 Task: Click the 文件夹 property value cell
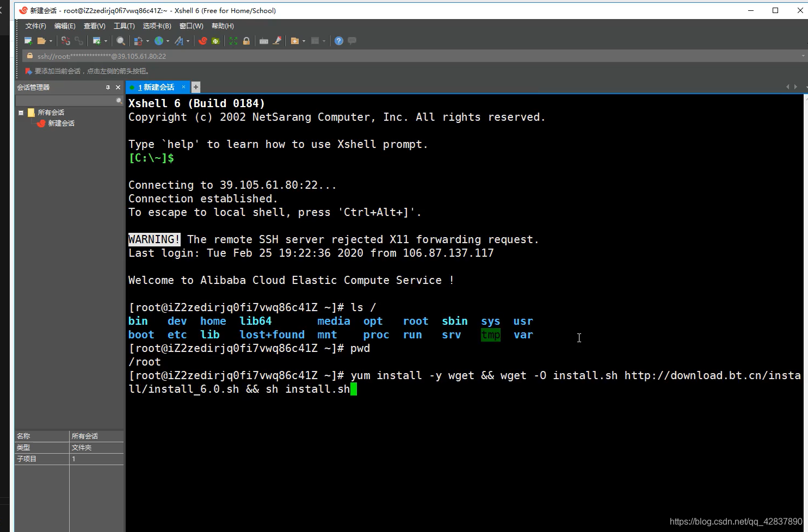pyautogui.click(x=96, y=448)
